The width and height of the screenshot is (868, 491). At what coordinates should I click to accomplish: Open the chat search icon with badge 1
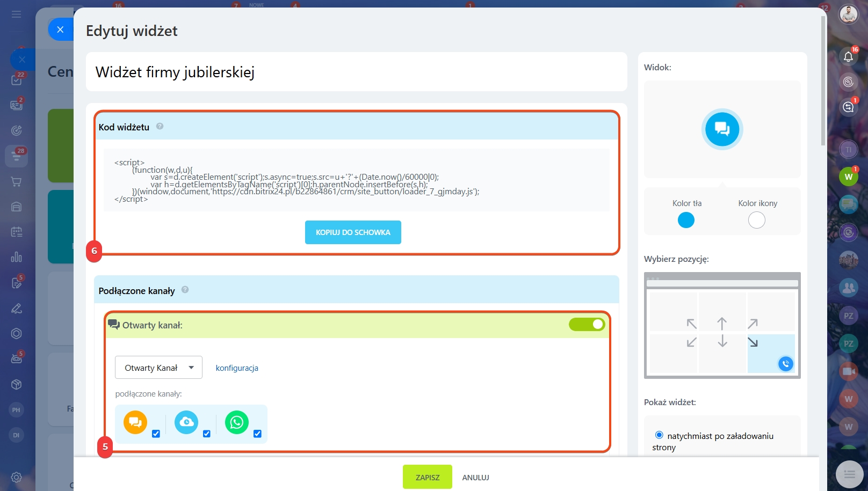coord(849,107)
